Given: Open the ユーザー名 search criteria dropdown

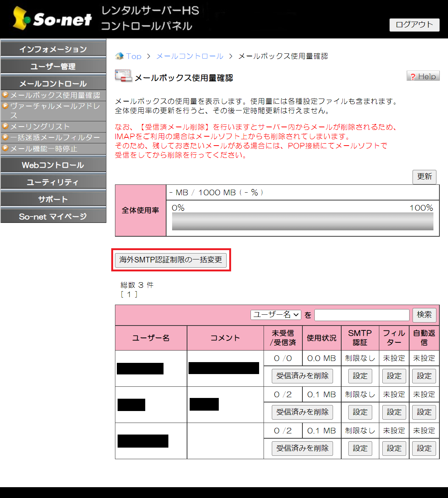Looking at the screenshot, I should coord(276,315).
